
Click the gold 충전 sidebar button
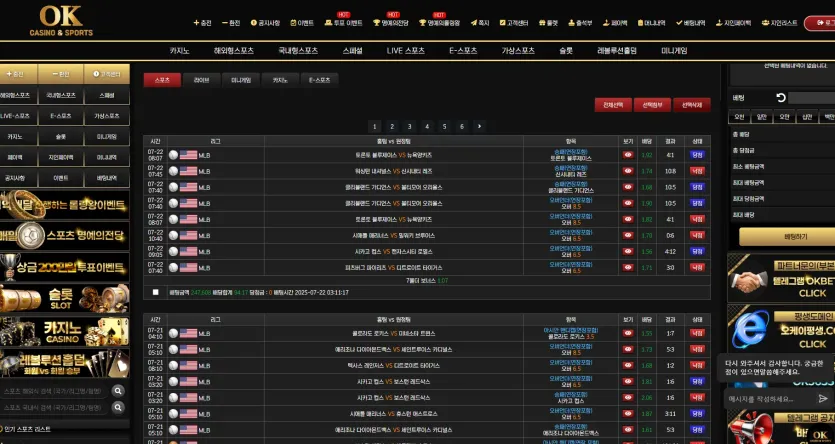(19, 74)
